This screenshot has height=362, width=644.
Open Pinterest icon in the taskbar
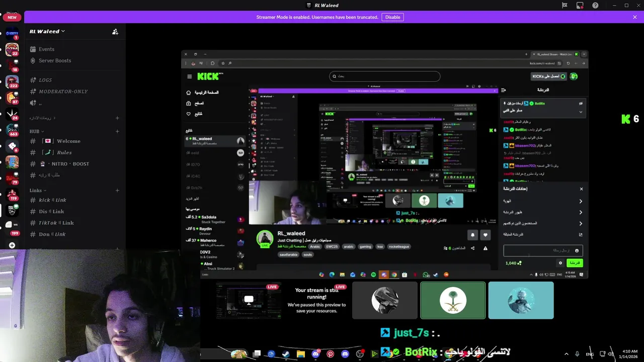click(x=330, y=354)
